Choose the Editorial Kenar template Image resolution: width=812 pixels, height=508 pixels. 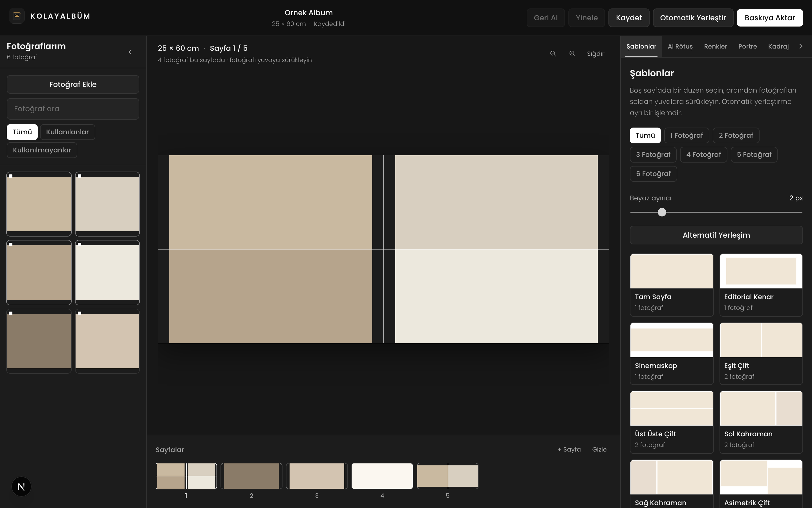click(761, 285)
